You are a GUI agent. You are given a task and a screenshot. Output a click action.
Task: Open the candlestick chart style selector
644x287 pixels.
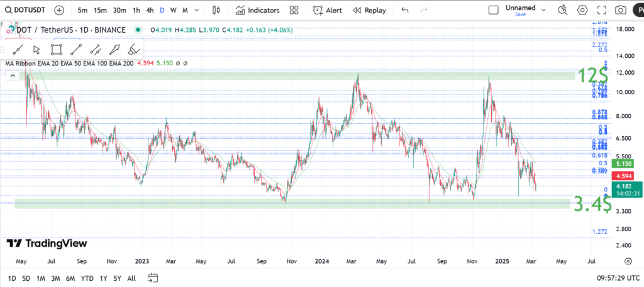click(216, 10)
